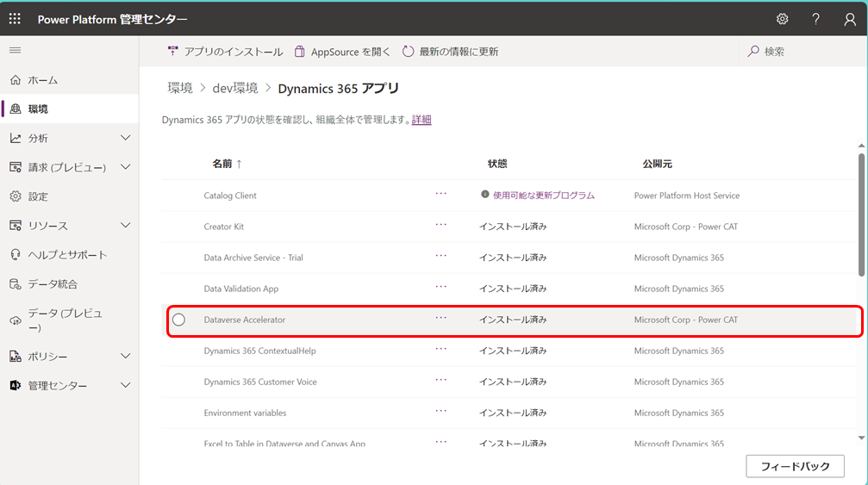Click the Dynamics 365 ContextualHelp row
The image size is (868, 485).
[509, 351]
